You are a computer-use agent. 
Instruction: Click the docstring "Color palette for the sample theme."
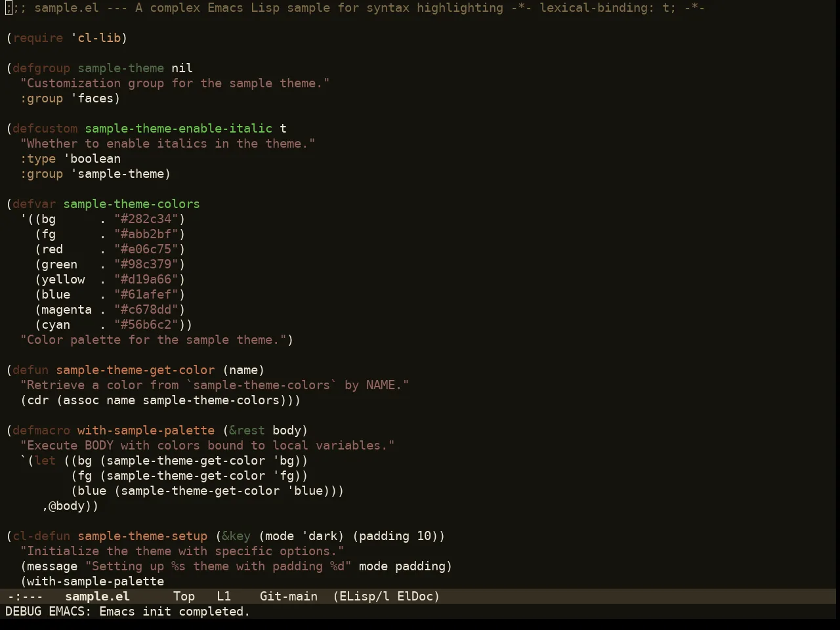click(154, 340)
